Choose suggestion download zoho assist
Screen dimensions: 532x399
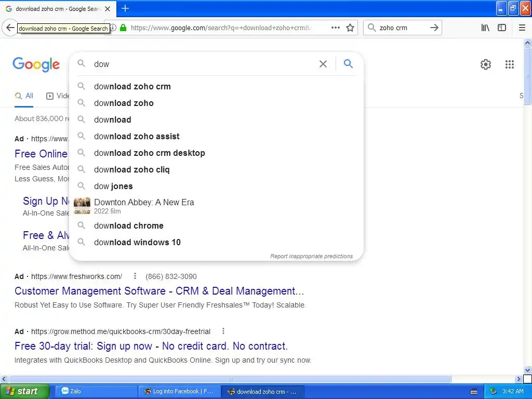click(x=216, y=137)
